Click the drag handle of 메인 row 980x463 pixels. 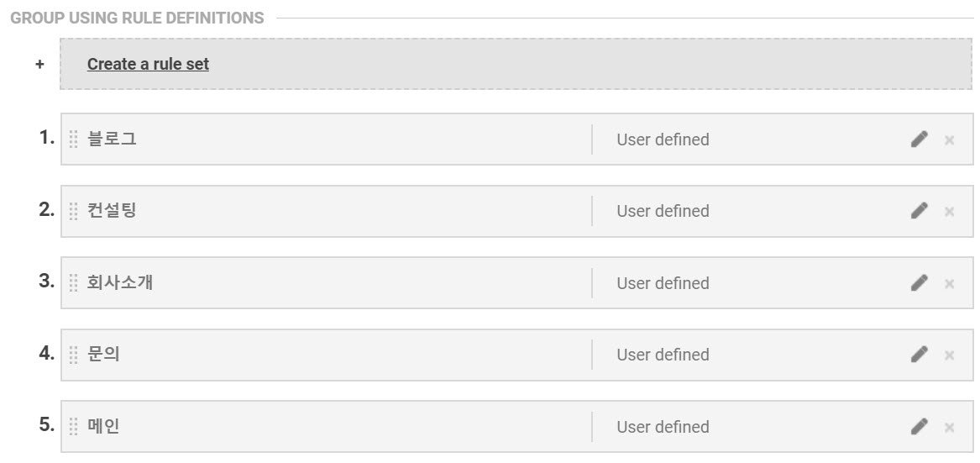pyautogui.click(x=73, y=427)
